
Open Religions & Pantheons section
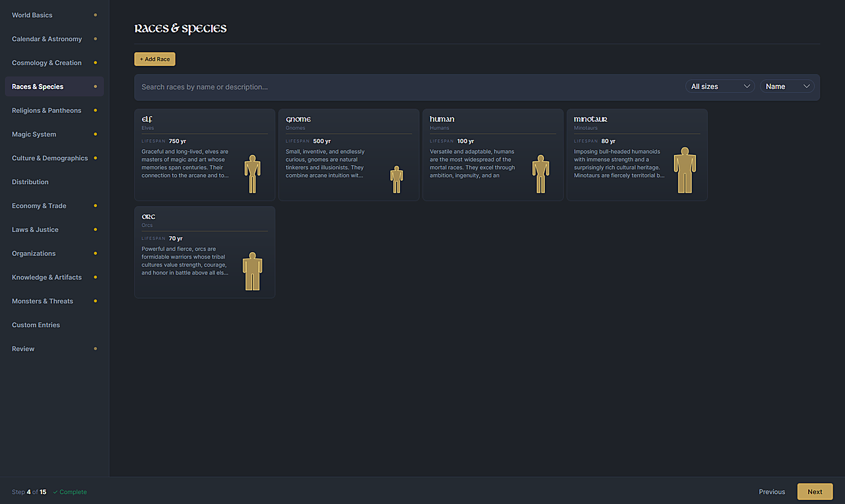point(54,110)
